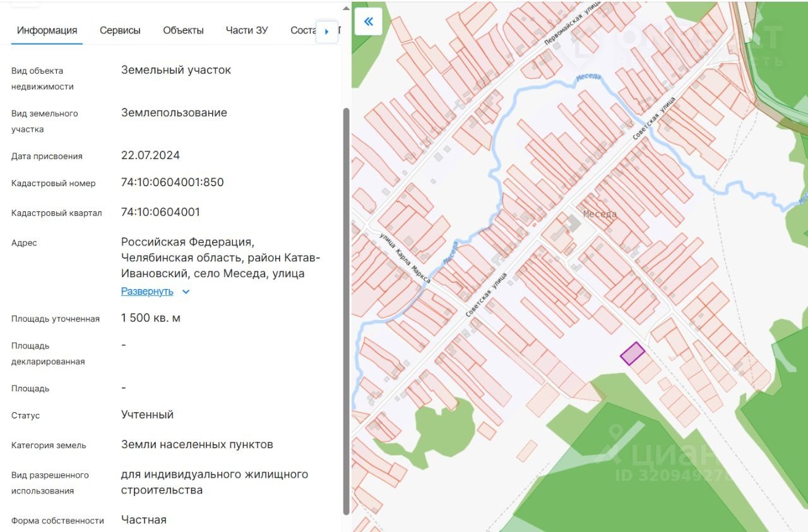The image size is (808, 532).
Task: Click the Меседа village label on map
Action: tap(600, 214)
